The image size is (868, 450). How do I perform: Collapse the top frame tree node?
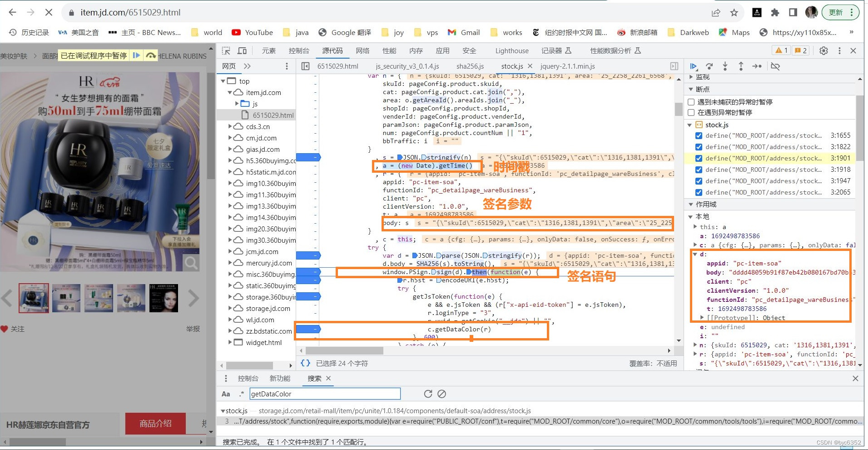[x=223, y=81]
